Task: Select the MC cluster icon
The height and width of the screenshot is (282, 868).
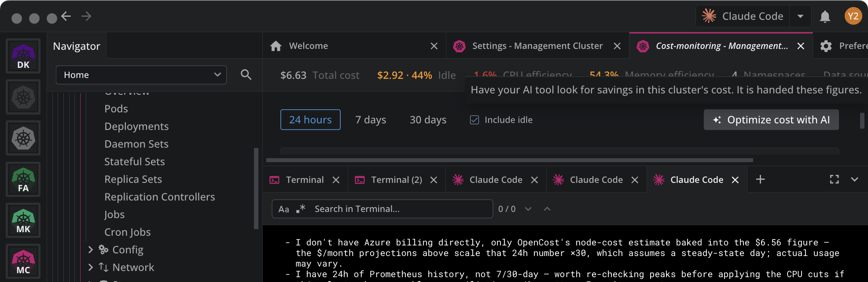Action: [23, 261]
